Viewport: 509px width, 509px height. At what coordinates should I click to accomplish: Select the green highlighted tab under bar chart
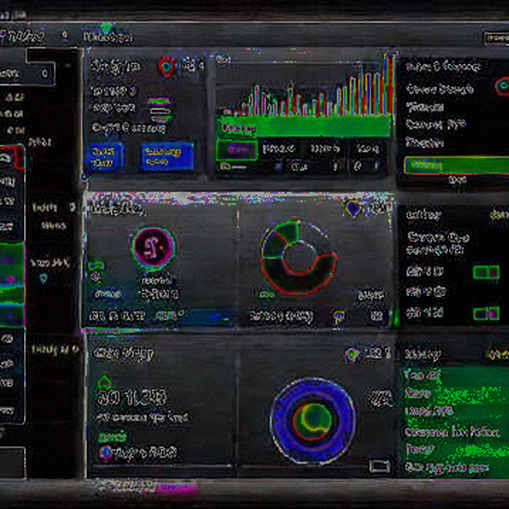[237, 149]
